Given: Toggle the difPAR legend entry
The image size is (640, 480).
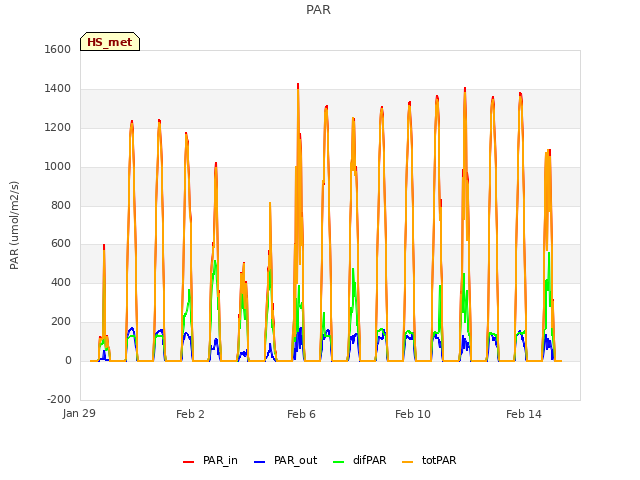Looking at the screenshot, I should tap(360, 460).
